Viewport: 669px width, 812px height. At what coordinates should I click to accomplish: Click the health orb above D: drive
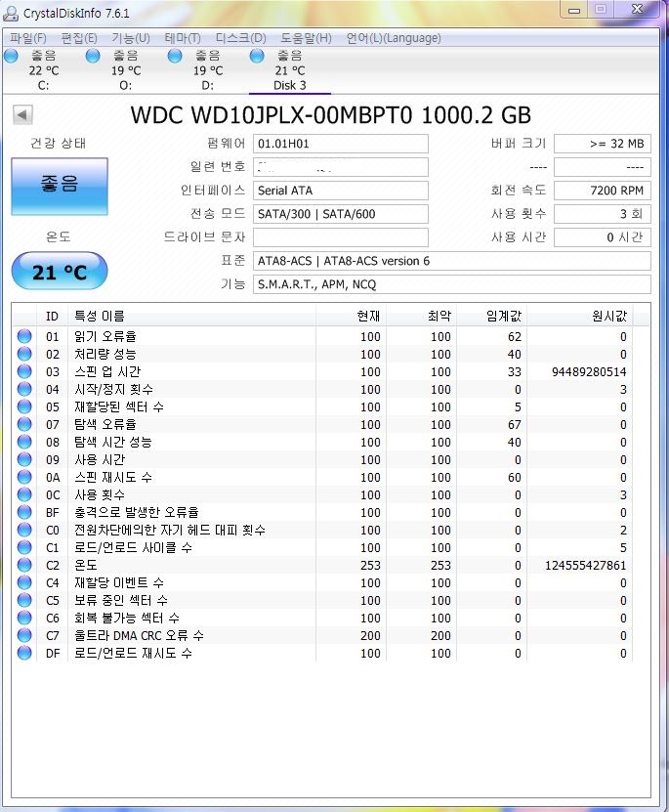pyautogui.click(x=175, y=56)
